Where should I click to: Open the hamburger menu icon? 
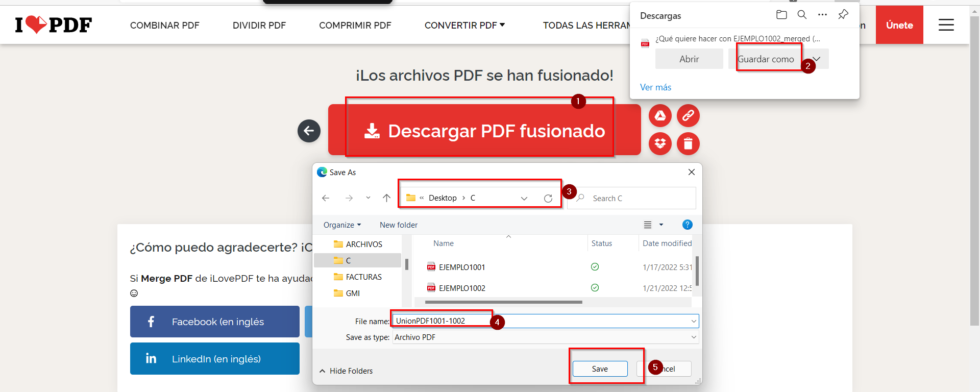[946, 24]
